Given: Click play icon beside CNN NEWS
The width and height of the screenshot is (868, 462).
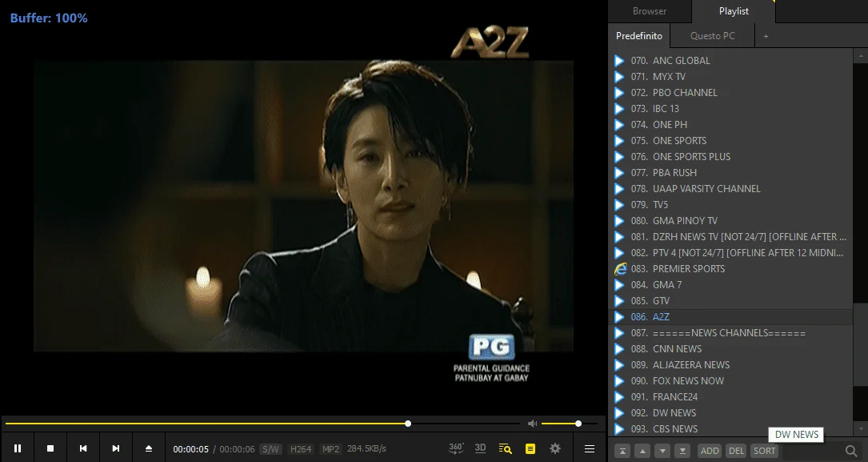Looking at the screenshot, I should [x=619, y=349].
